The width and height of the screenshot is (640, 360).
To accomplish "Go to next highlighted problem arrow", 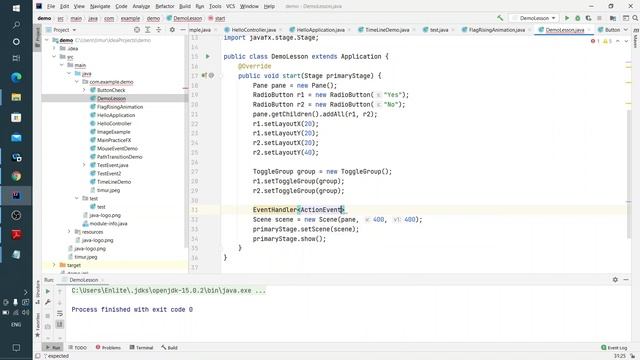I will (x=626, y=41).
